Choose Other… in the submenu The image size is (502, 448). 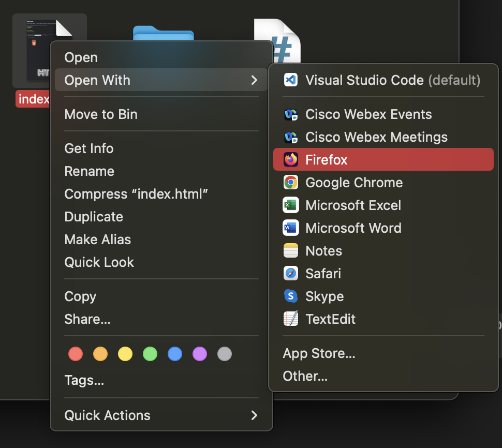point(383,376)
